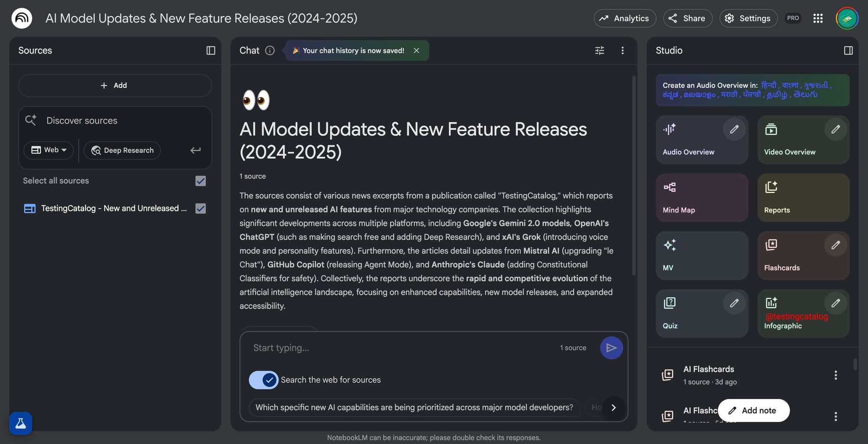Image resolution: width=868 pixels, height=444 pixels.
Task: Click the Start typing input field
Action: (x=399, y=348)
